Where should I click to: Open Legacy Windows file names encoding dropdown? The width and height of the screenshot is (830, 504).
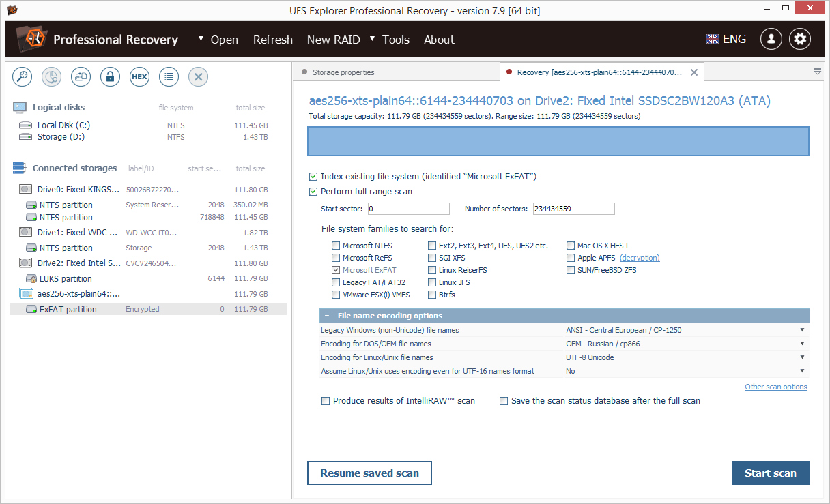tap(686, 330)
